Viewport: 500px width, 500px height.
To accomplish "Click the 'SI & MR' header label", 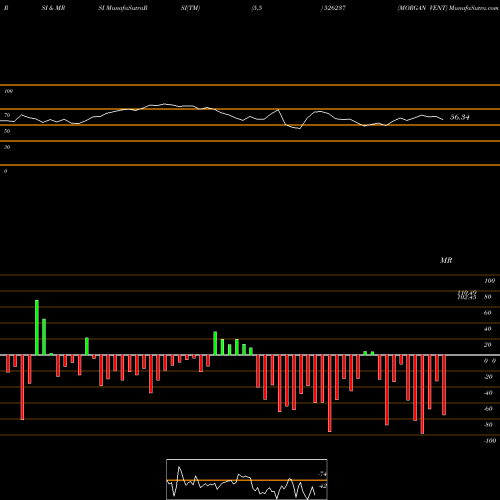I will 53,8.
